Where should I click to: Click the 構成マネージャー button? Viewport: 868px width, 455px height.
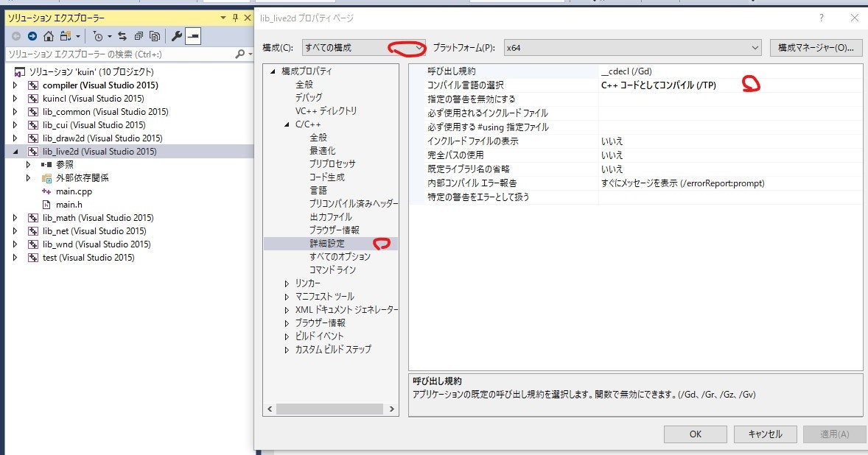click(x=816, y=48)
